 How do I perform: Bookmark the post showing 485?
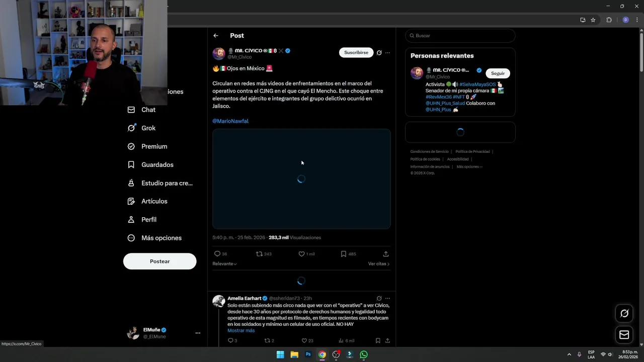point(344,254)
